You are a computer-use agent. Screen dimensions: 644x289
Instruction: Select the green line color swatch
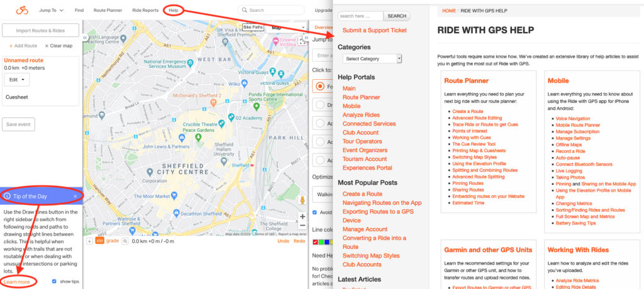click(321, 242)
